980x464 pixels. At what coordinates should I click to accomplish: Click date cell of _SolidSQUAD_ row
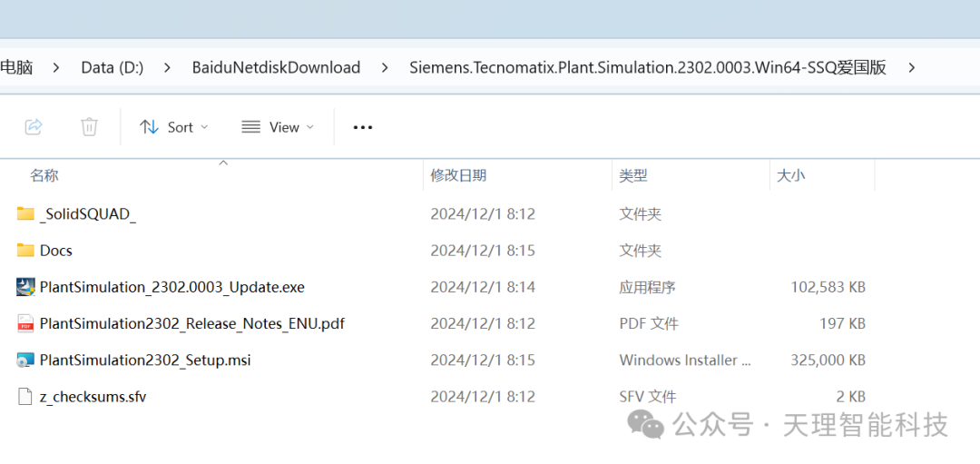click(x=483, y=214)
